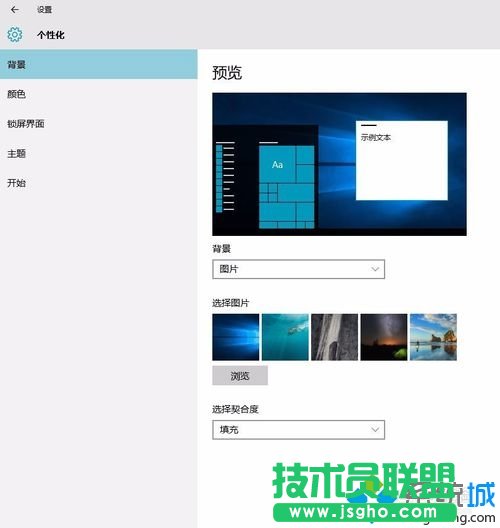This screenshot has height=528, width=500.
Task: Choose the night sky tent wallpaper thumbnail
Action: pos(384,337)
